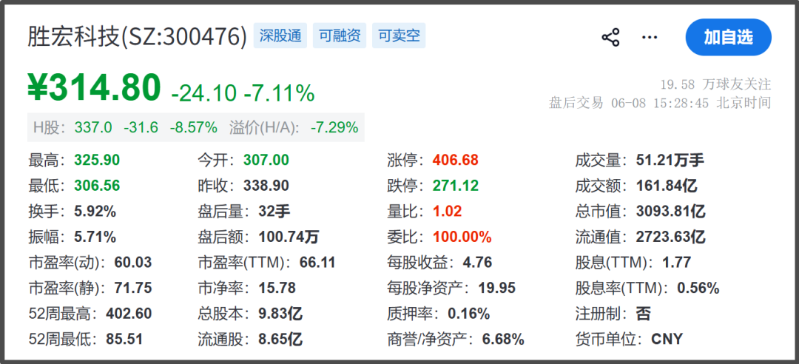Click the 可融资 tag
Screen dimensions: 799x364
coord(339,36)
